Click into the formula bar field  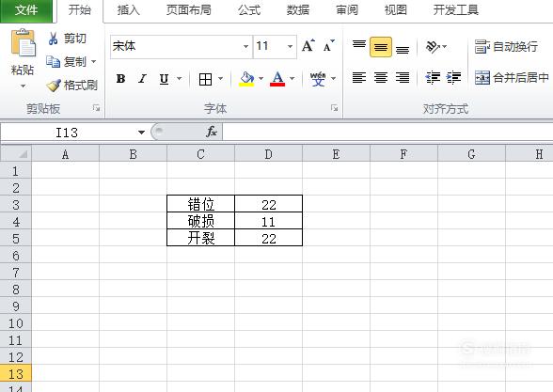(x=387, y=133)
